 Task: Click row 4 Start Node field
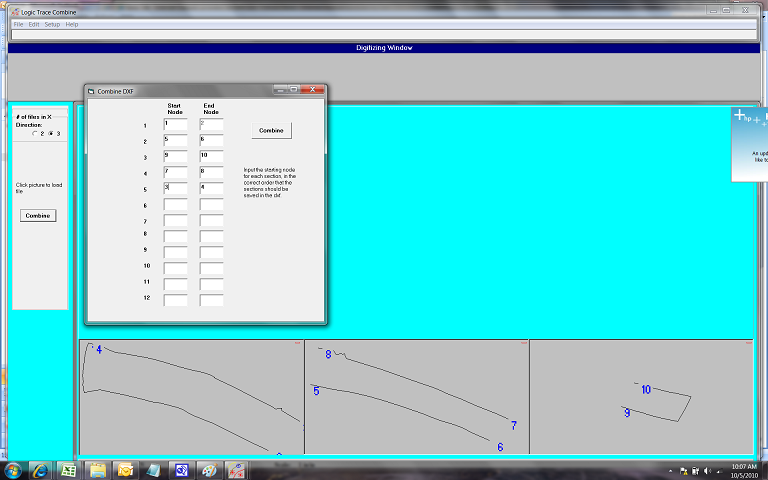click(175, 172)
